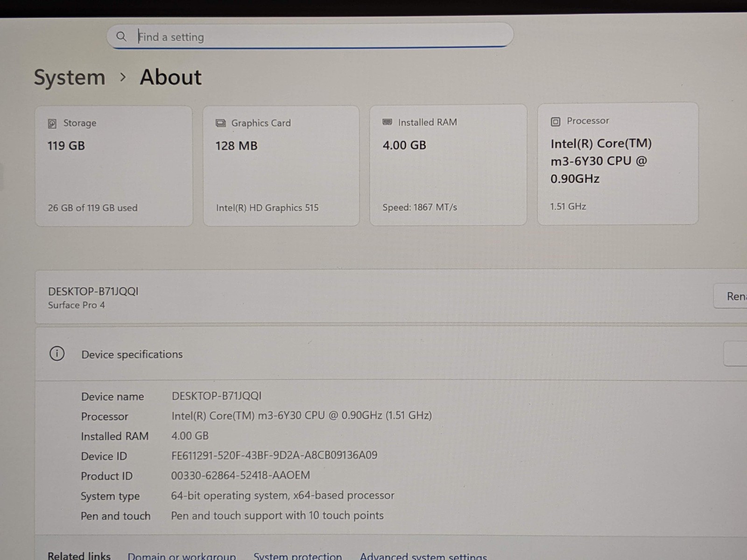Select text 'Speed: 1867 MT/s'
The height and width of the screenshot is (560, 747).
click(x=420, y=207)
